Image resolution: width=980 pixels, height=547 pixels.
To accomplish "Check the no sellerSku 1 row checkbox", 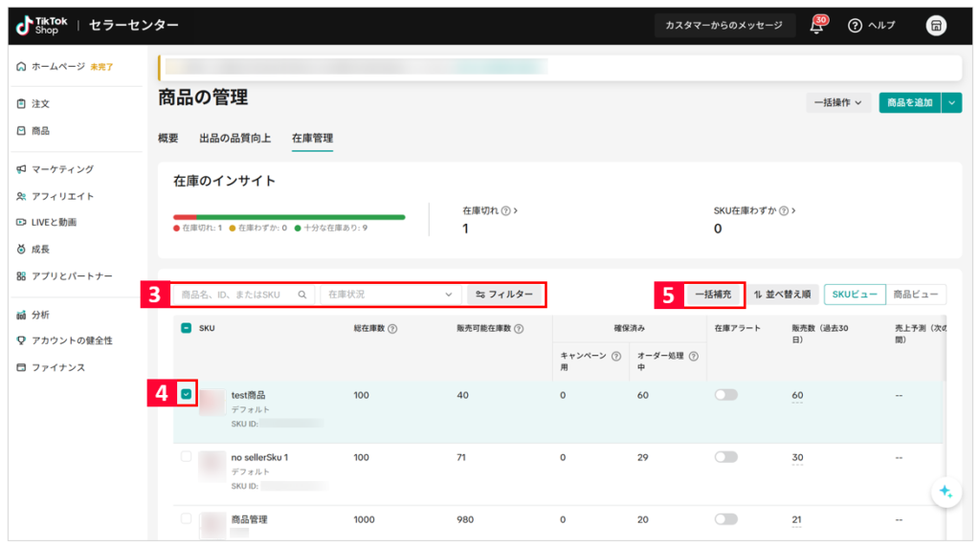I will (x=187, y=457).
